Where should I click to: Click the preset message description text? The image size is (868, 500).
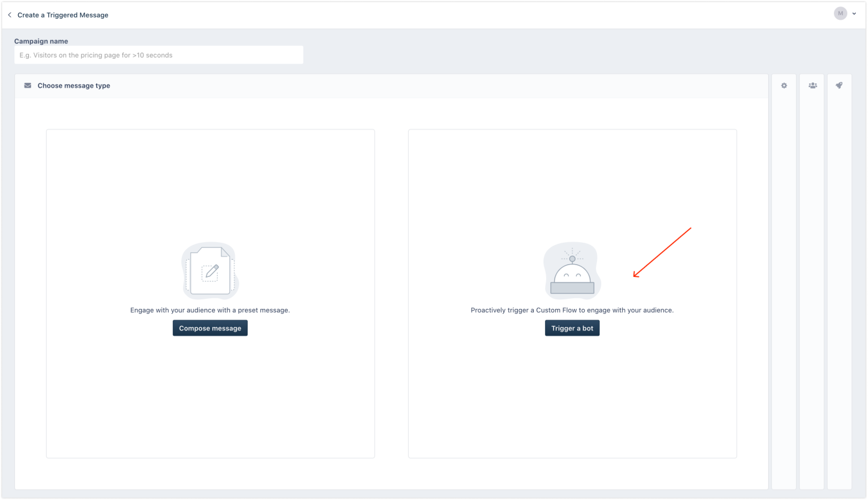pyautogui.click(x=210, y=310)
